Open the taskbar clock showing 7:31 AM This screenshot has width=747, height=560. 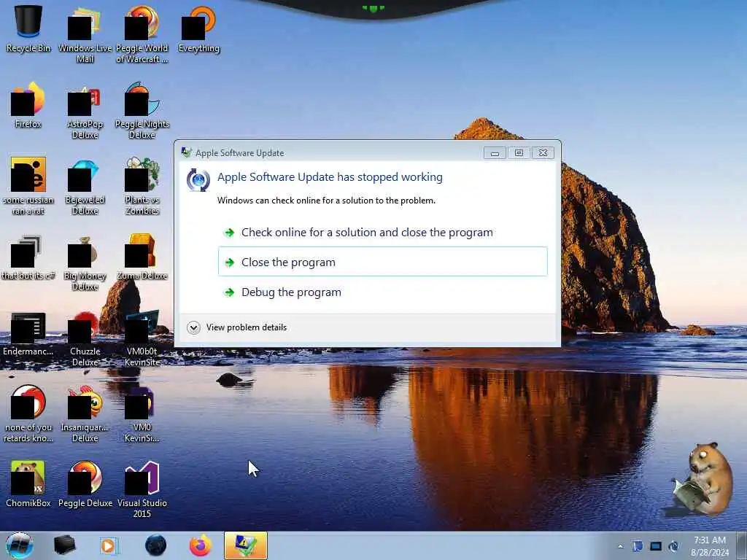710,546
